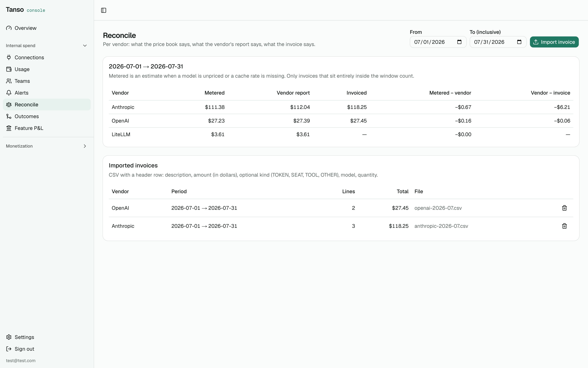
Task: Select Outcomes in the sidebar
Action: tap(47, 116)
